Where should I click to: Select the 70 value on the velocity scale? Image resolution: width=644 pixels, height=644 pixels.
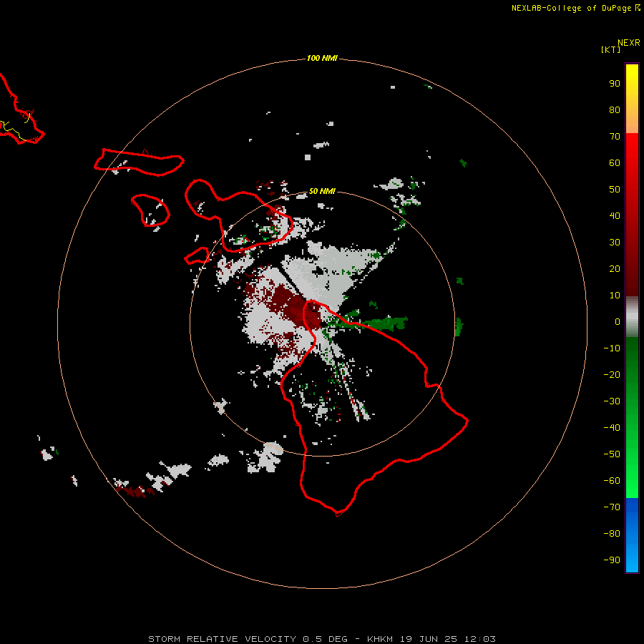coord(615,137)
